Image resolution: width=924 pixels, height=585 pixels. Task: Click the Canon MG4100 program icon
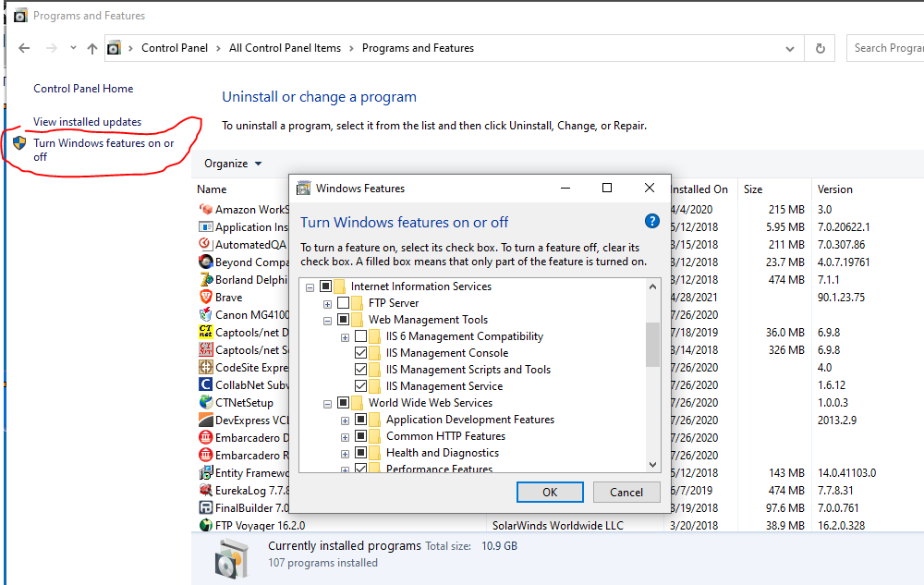click(x=206, y=314)
